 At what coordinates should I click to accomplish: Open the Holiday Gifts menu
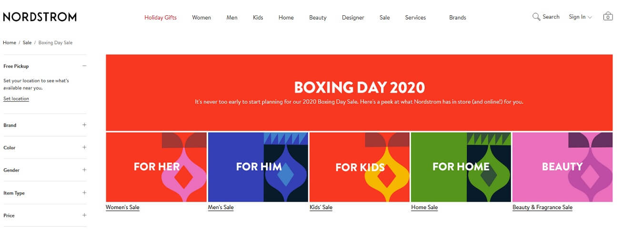161,18
